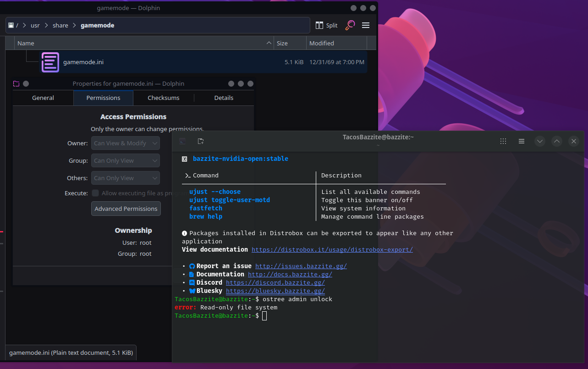Open the discord.bazzite.gg link
588x369 pixels.
point(275,282)
